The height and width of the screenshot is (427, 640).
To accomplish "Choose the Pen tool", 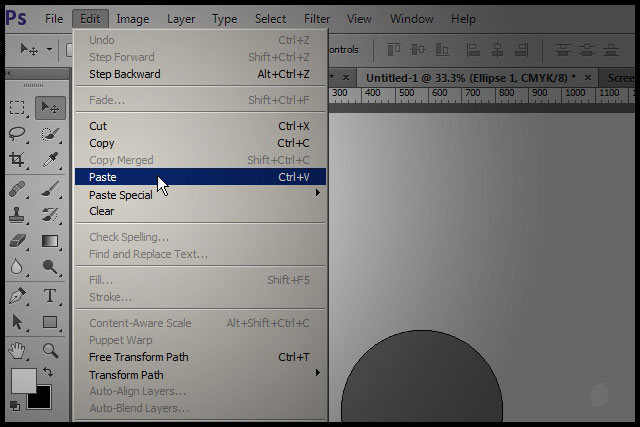I will (18, 295).
